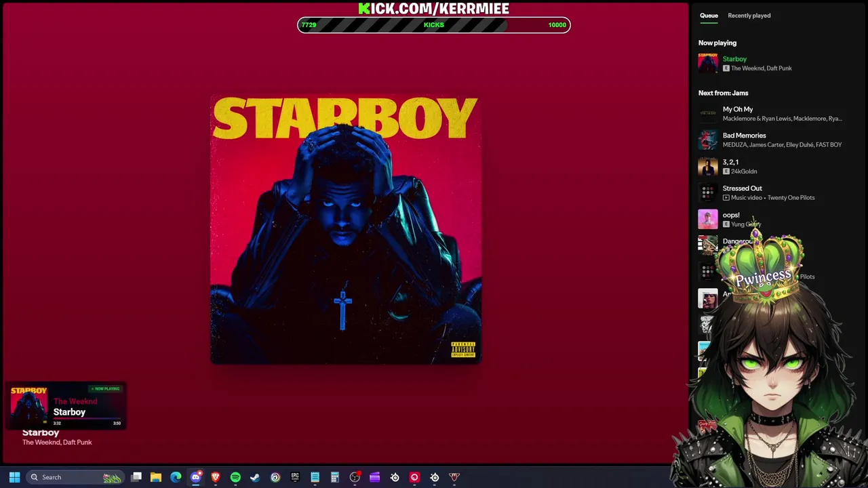Open The Weeknd, Daft Punk artist link in the queue
This screenshot has height=488, width=868.
click(761, 68)
